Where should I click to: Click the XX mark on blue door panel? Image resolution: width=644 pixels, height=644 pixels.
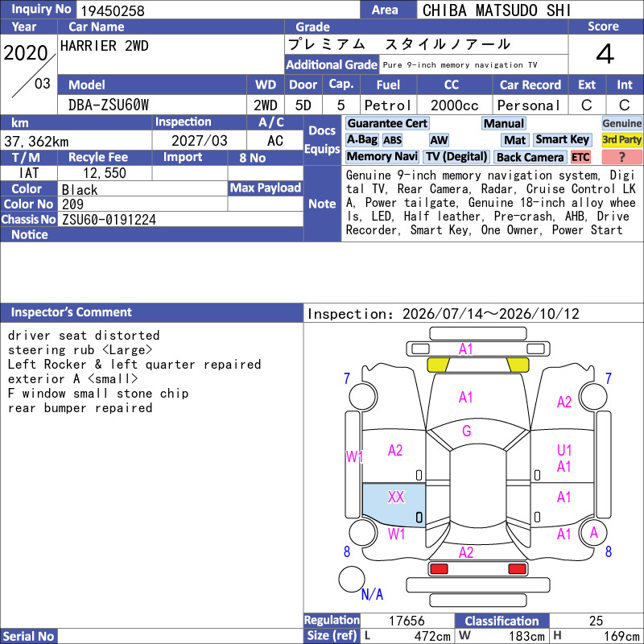396,497
